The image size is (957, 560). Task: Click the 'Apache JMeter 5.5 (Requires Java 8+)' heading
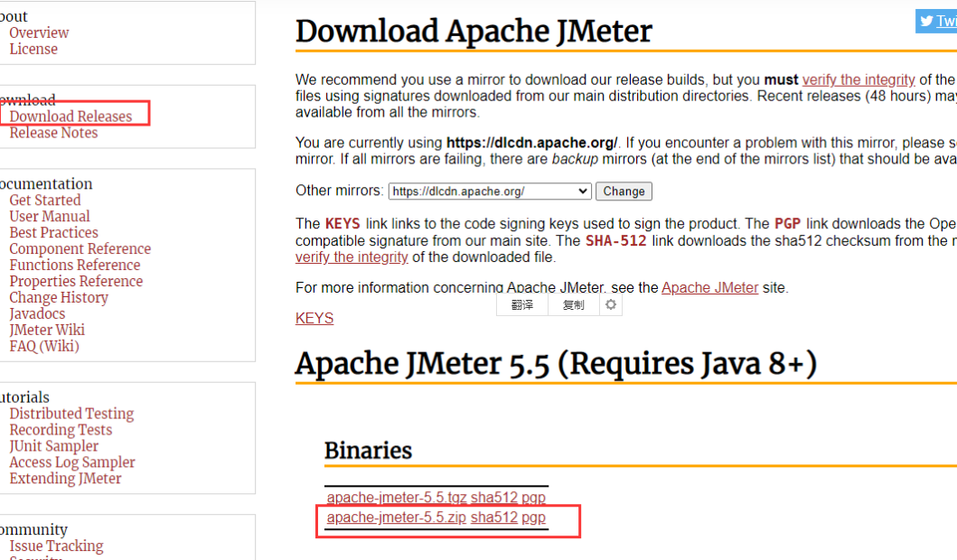556,364
